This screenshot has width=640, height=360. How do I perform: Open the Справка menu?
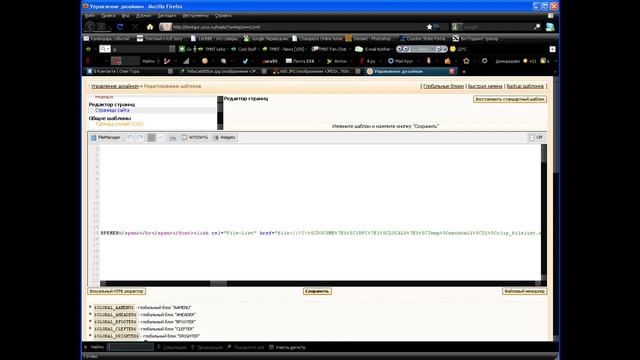click(223, 16)
